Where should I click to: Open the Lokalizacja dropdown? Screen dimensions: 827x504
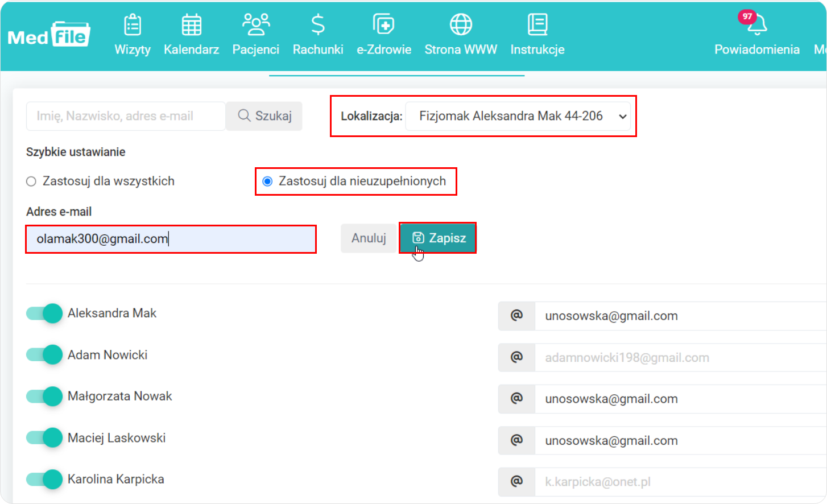click(x=518, y=116)
